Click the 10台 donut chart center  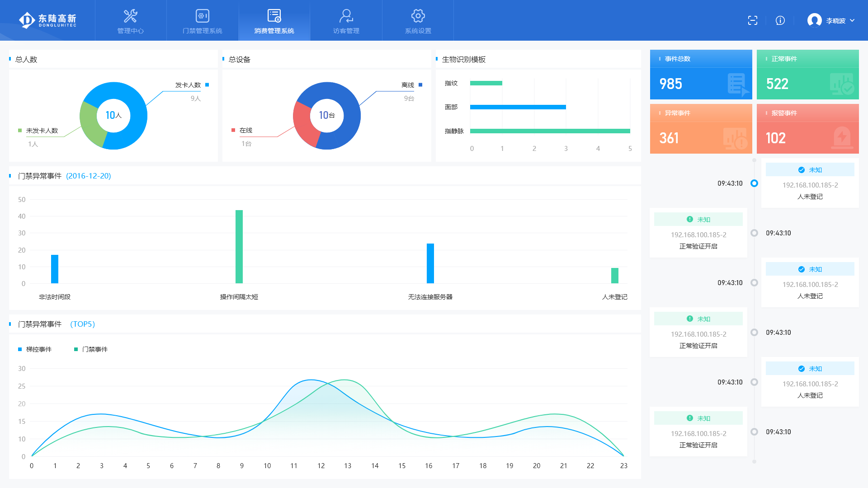tap(327, 116)
